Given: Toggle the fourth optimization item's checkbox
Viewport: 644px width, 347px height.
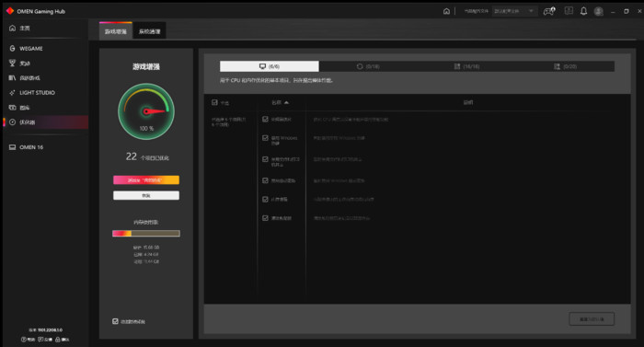Looking at the screenshot, I should click(265, 180).
